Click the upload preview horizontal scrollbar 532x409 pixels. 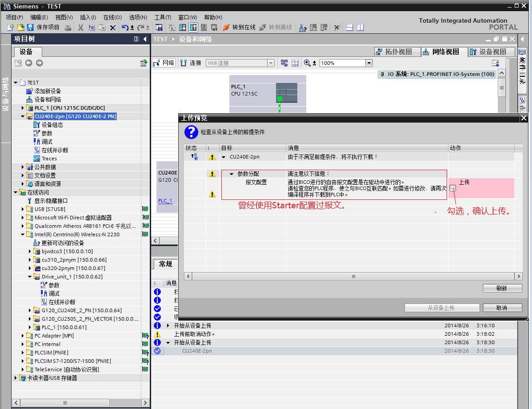tap(353, 276)
